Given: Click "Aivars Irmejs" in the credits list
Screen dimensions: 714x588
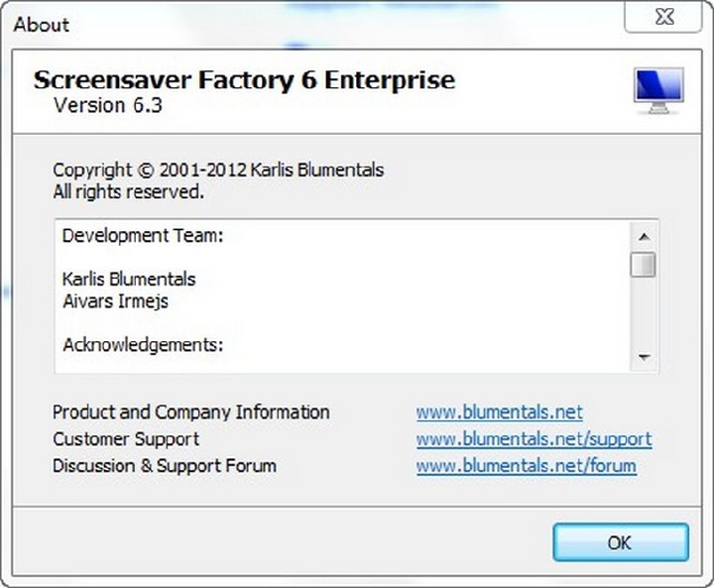Looking at the screenshot, I should [x=115, y=300].
